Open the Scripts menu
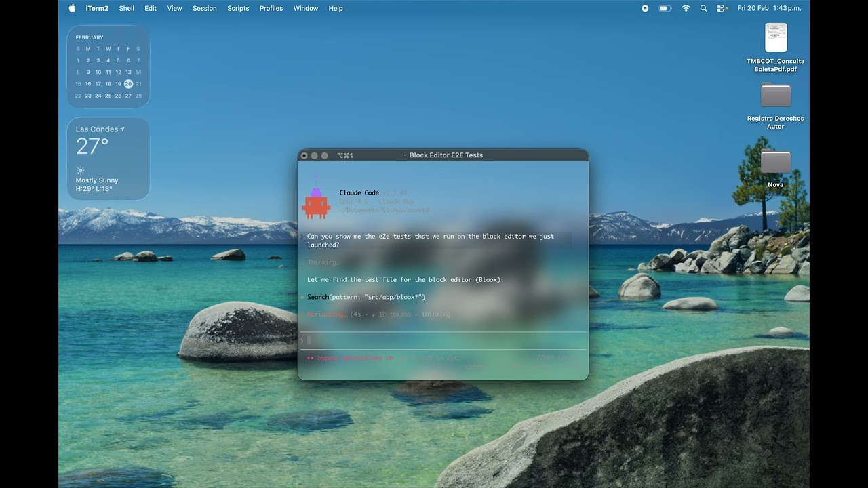 pyautogui.click(x=238, y=8)
